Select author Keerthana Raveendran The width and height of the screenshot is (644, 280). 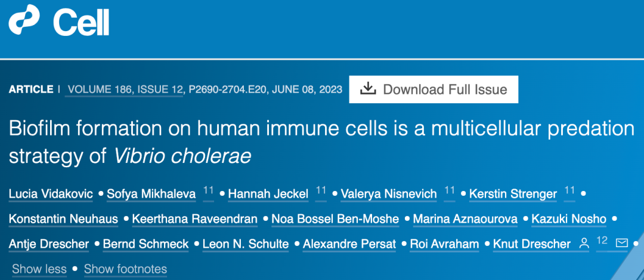tap(194, 219)
